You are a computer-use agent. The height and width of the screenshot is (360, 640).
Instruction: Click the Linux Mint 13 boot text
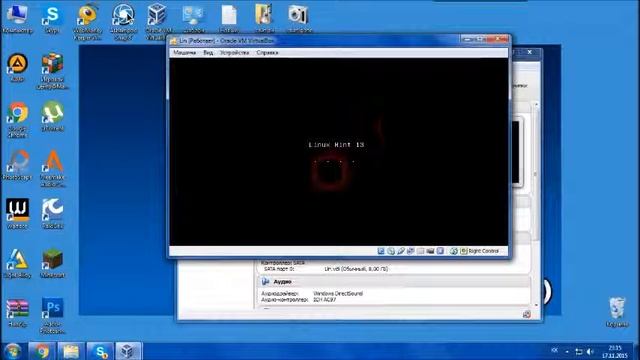[336, 144]
